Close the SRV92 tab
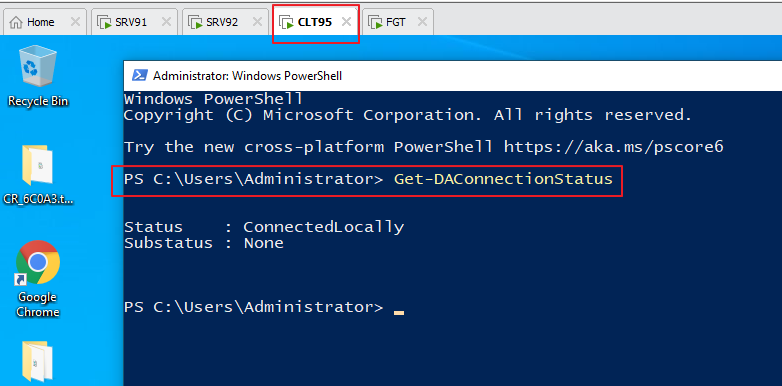This screenshot has width=782, height=386. click(257, 22)
